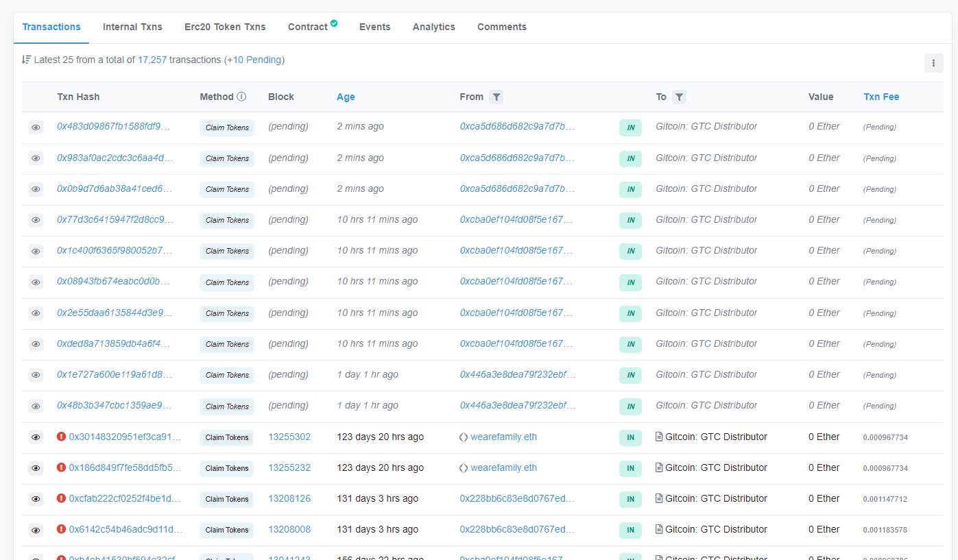
Task: Click Gitcoin: GTC Distributor at block 13208126
Action: [x=716, y=498]
